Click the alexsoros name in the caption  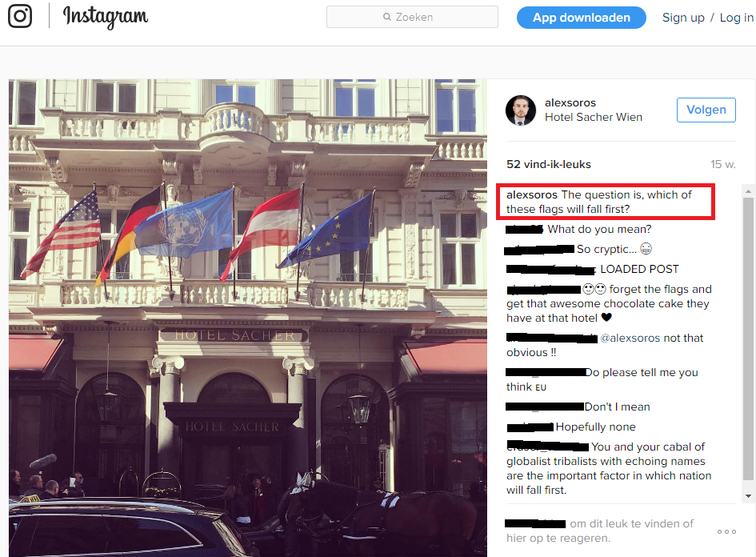[531, 194]
